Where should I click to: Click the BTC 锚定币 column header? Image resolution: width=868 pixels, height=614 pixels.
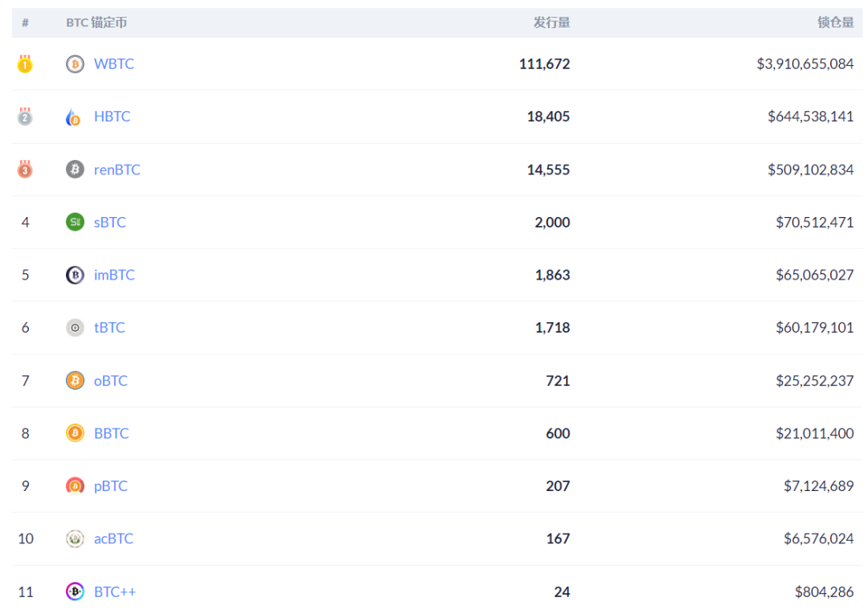pos(96,23)
